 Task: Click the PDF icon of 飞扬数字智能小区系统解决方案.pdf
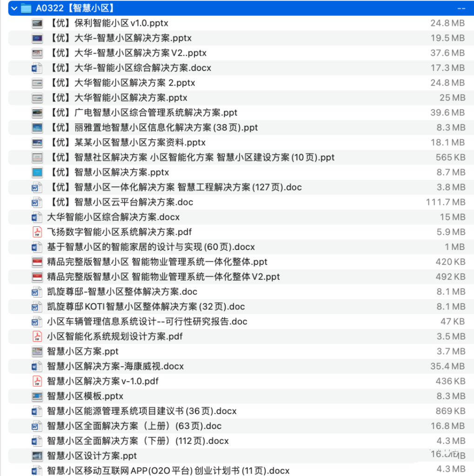pos(37,232)
